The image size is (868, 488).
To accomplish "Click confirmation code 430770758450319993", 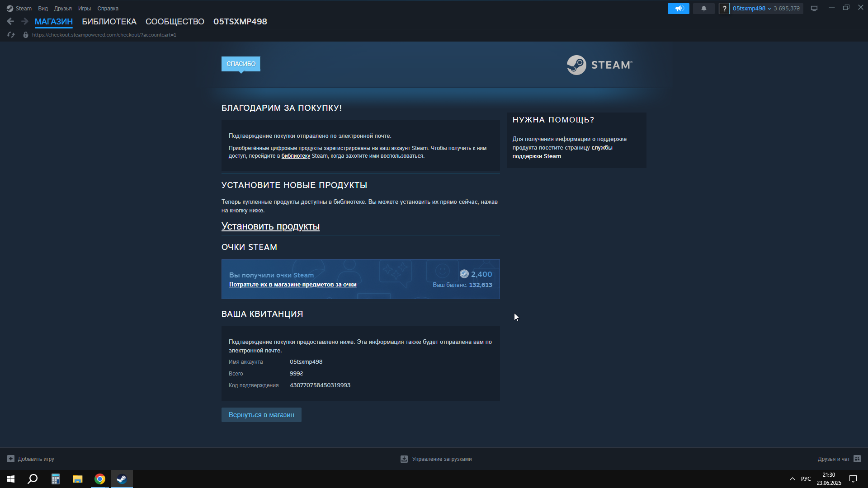I will 320,385.
